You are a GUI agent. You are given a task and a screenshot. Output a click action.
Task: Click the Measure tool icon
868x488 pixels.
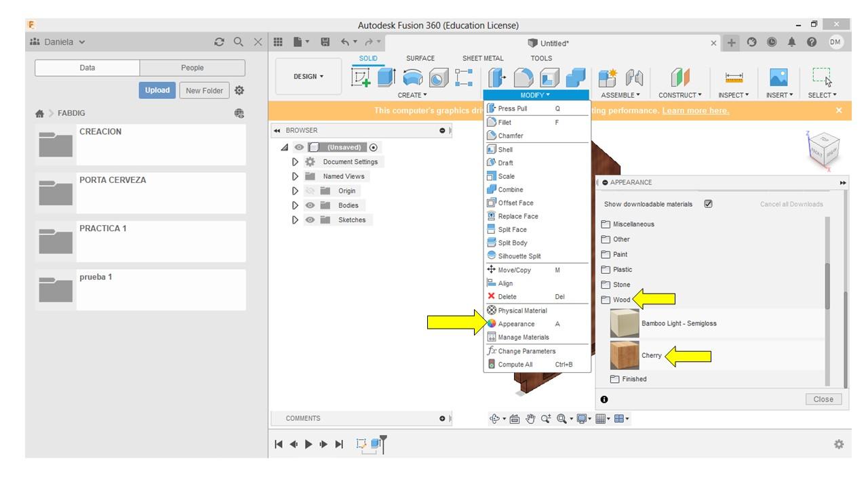point(734,78)
